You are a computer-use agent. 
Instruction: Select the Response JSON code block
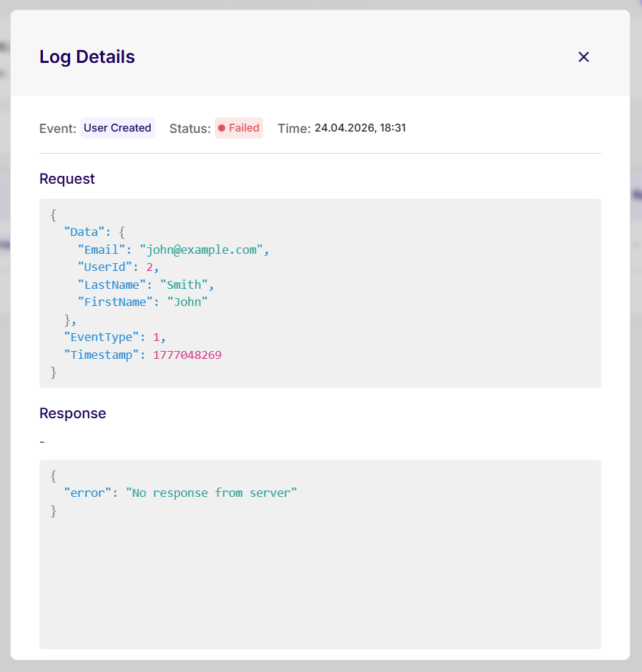coord(320,554)
